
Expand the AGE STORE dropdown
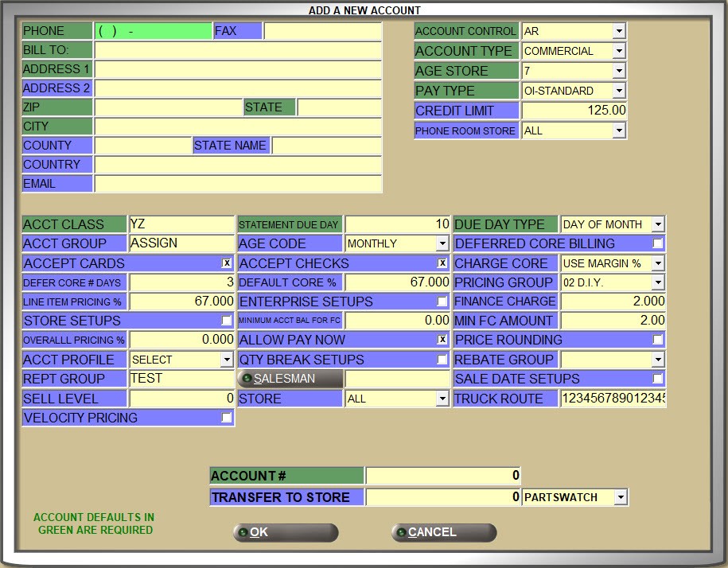[x=620, y=70]
